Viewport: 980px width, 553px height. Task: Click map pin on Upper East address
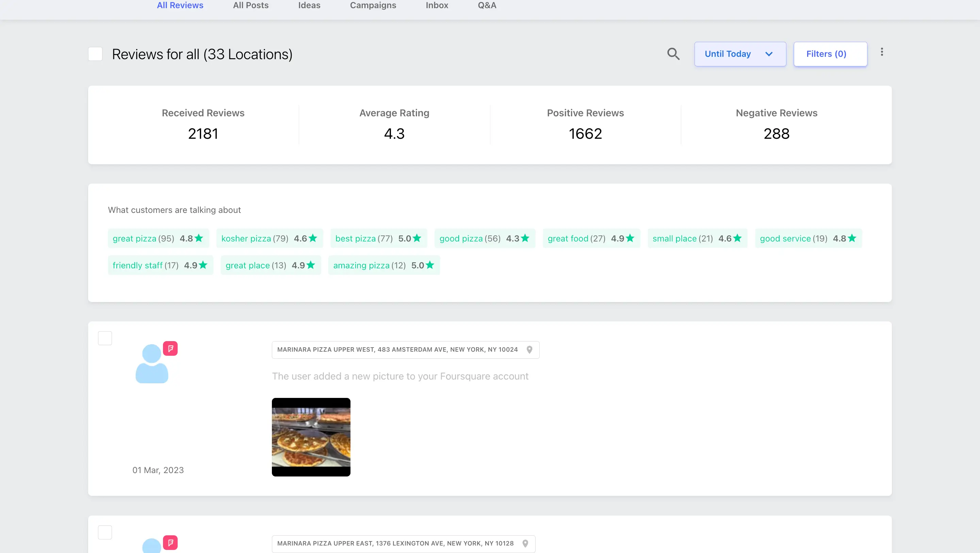(525, 543)
